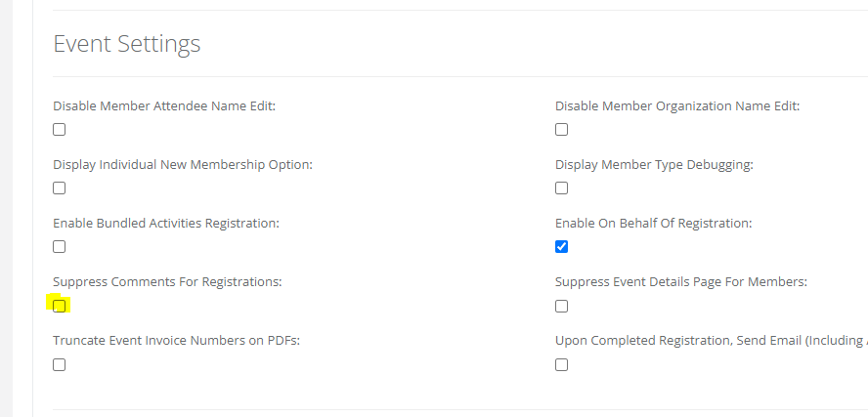Tick Display Individual New Membership Option checkbox
The image size is (868, 417).
tap(60, 188)
